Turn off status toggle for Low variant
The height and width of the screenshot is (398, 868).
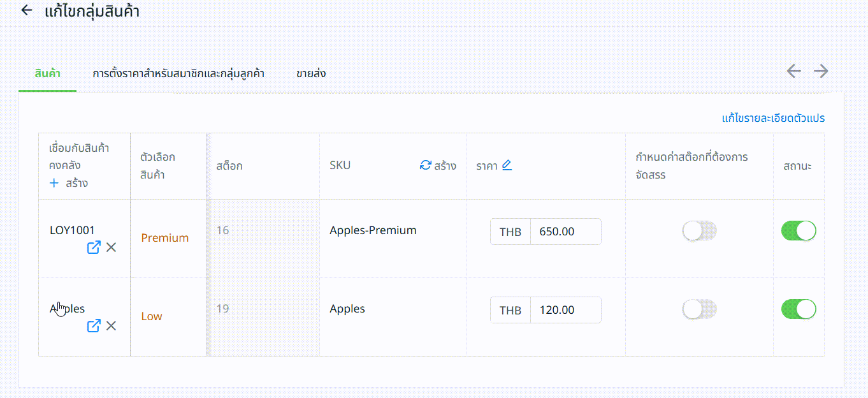tap(799, 309)
